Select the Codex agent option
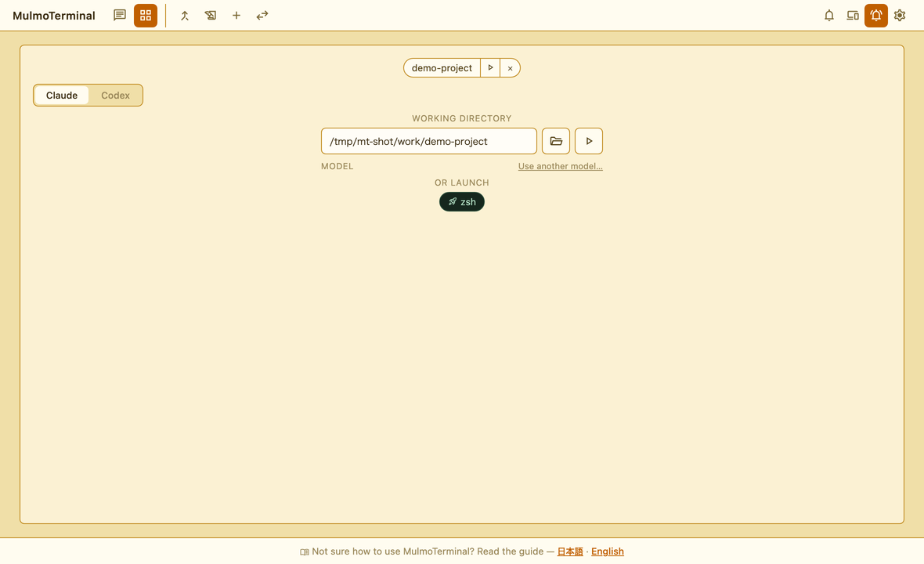 coord(116,96)
